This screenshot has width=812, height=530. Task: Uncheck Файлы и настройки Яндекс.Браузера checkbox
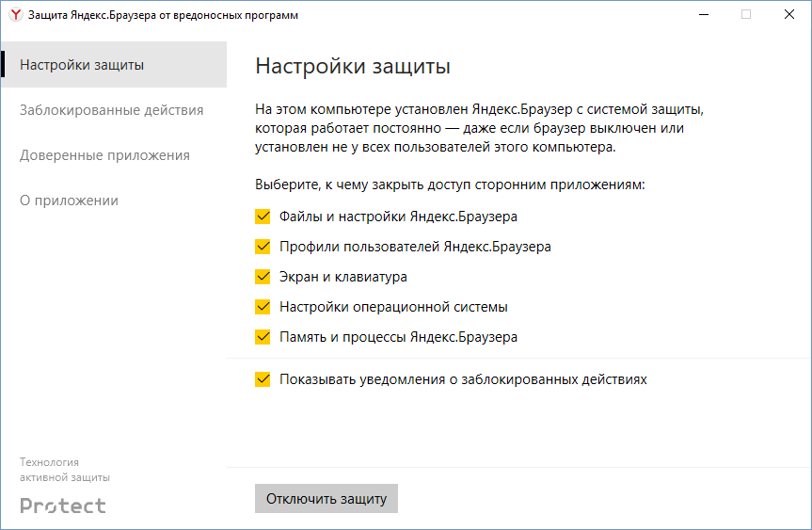[x=263, y=216]
